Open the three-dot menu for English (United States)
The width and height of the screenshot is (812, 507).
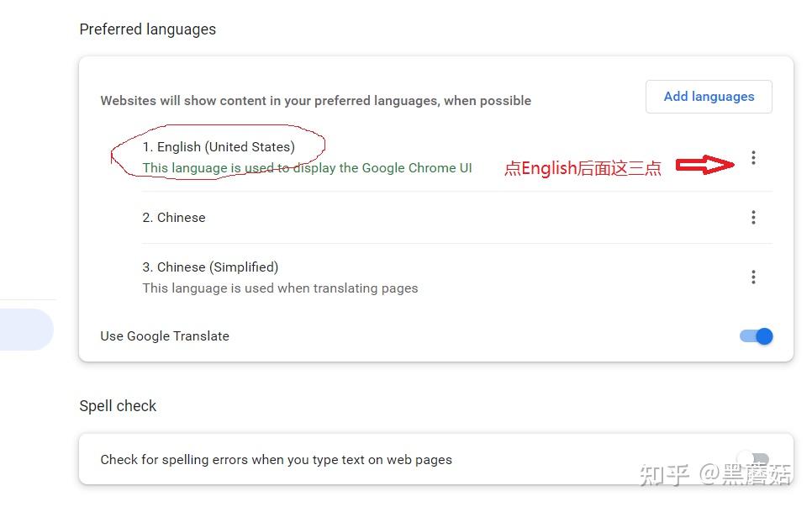753,158
